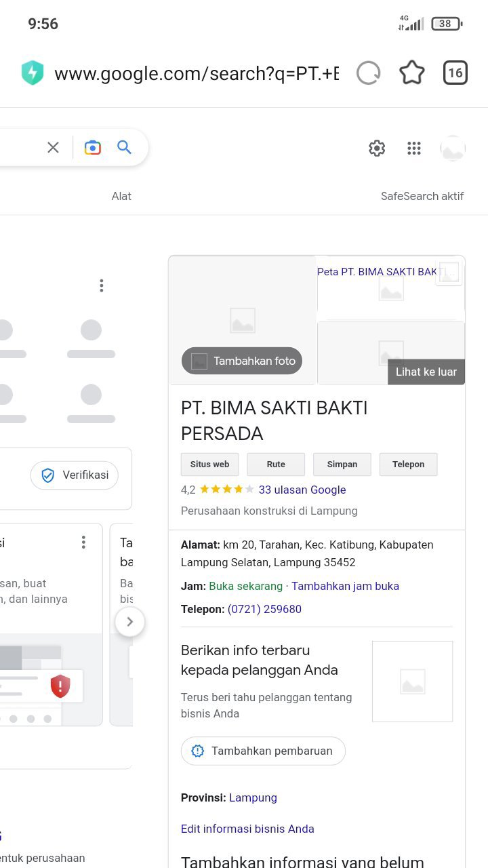This screenshot has width=488, height=868.
Task: Tap the address bar URL field
Action: point(197,73)
